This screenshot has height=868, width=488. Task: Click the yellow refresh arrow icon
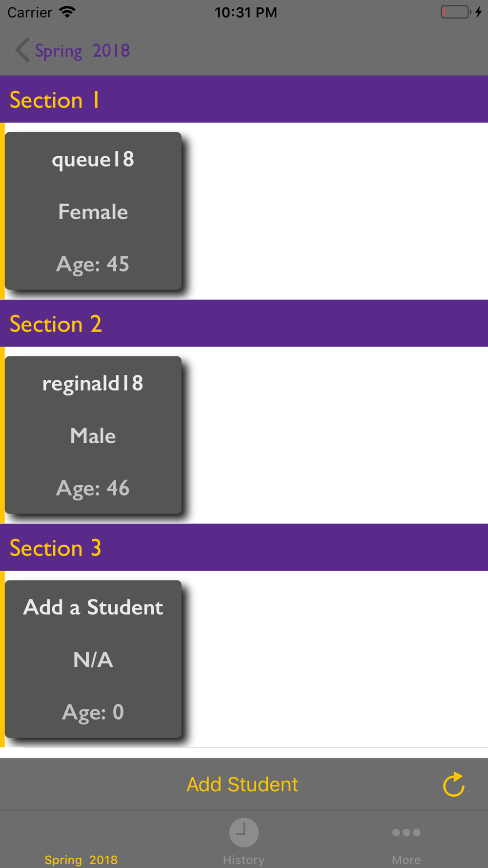point(454,784)
